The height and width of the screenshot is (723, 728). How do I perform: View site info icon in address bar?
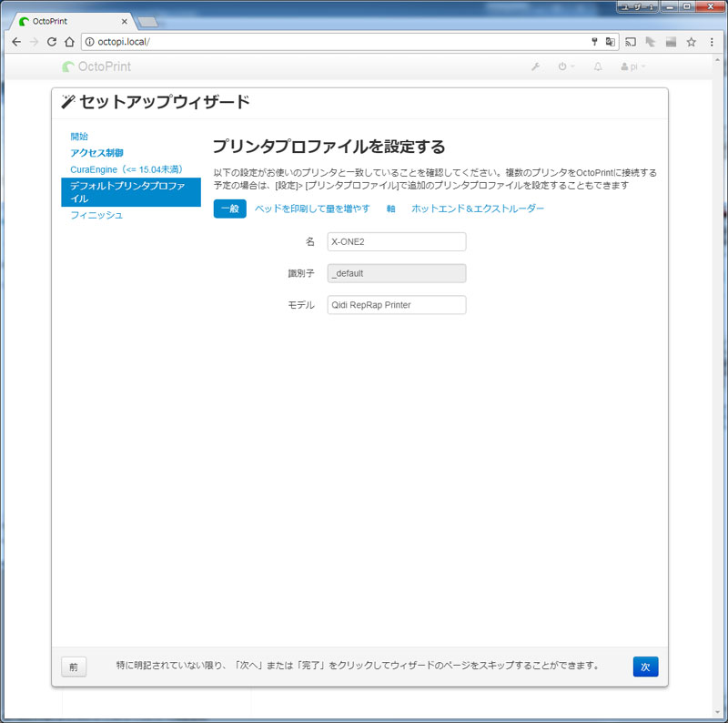tap(89, 42)
